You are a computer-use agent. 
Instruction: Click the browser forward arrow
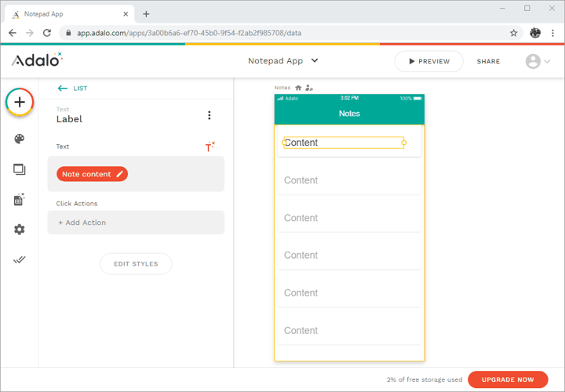pyautogui.click(x=30, y=33)
